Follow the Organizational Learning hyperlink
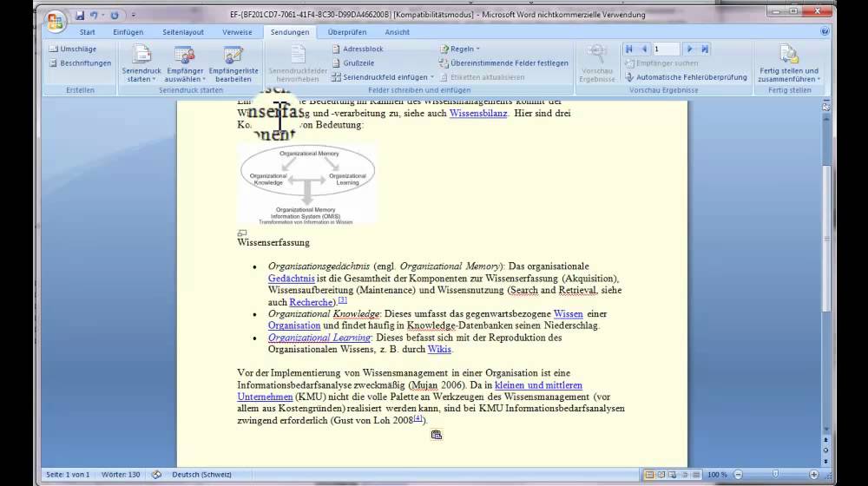Viewport: 868px width, 486px height. click(319, 338)
